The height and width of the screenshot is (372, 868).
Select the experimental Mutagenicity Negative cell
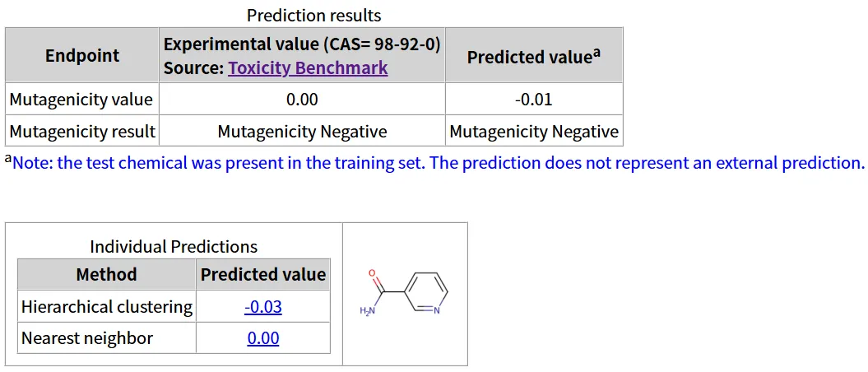(302, 132)
